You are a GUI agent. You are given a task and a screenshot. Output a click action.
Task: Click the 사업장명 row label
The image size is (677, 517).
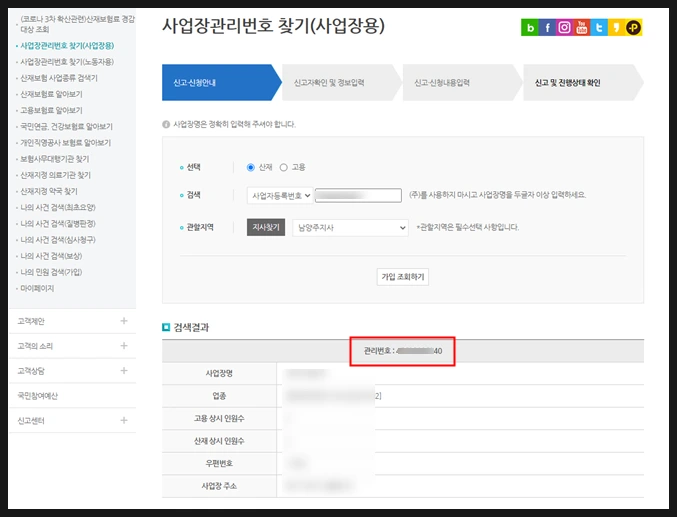[x=219, y=373]
